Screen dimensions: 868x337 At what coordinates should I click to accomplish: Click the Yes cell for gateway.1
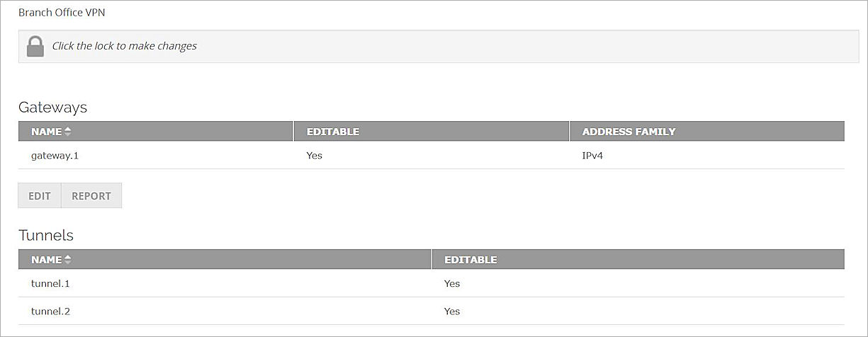pyautogui.click(x=314, y=155)
